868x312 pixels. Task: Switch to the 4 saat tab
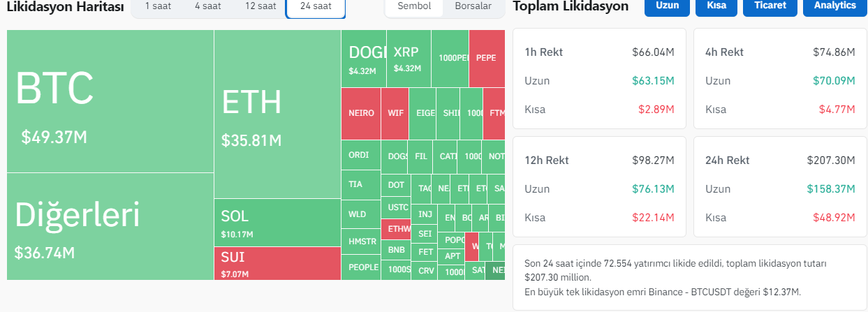[x=208, y=6]
